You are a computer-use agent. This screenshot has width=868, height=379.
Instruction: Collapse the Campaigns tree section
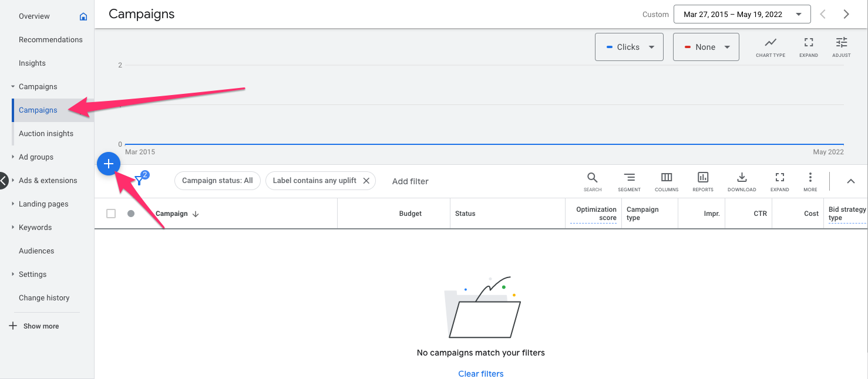[x=13, y=87]
